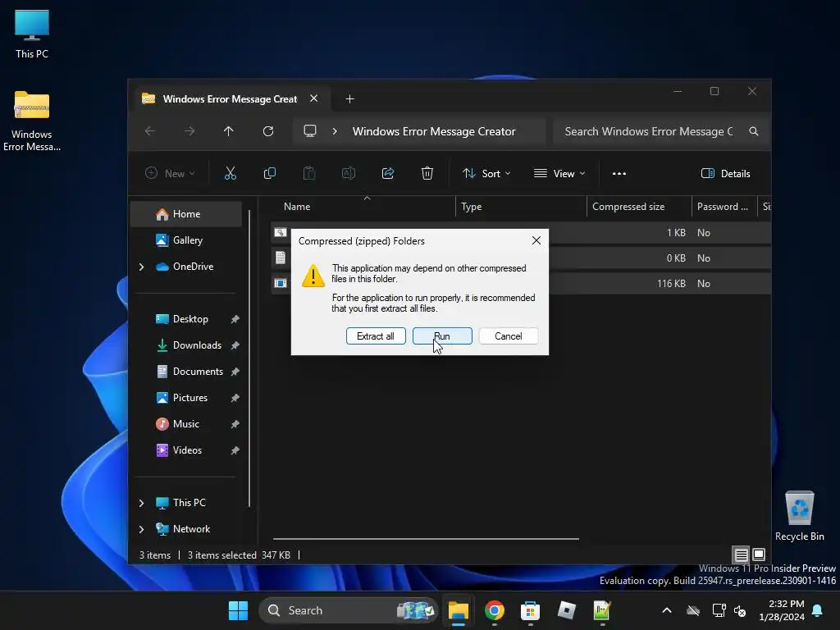This screenshot has height=630, width=840.
Task: Open Microsoft Store from the taskbar
Action: pyautogui.click(x=530, y=610)
